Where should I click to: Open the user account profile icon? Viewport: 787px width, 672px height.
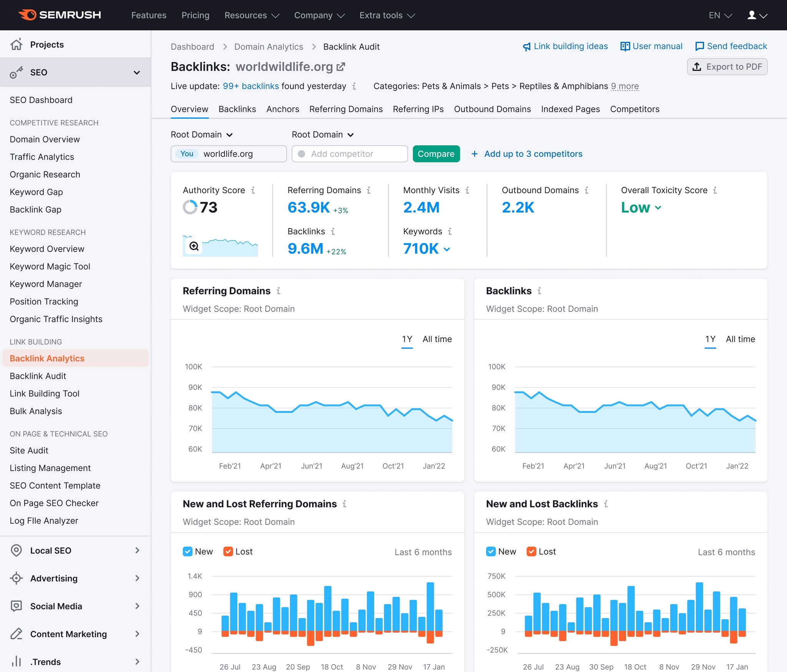point(752,15)
